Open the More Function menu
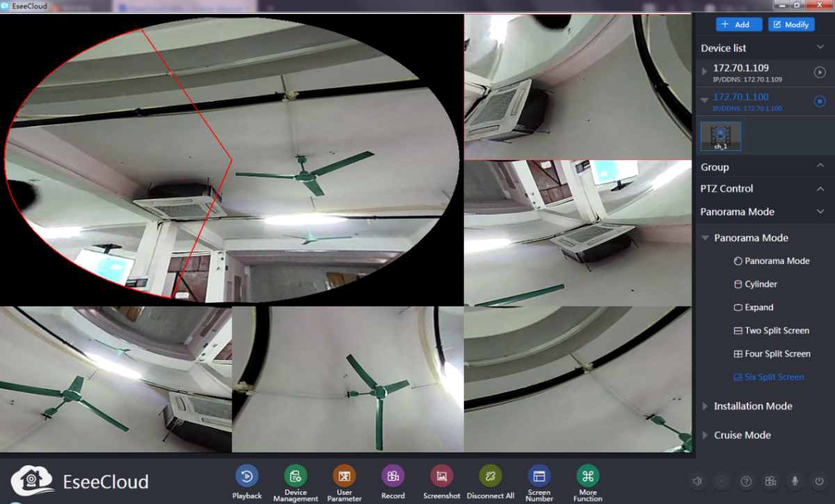835x504 pixels. tap(588, 476)
